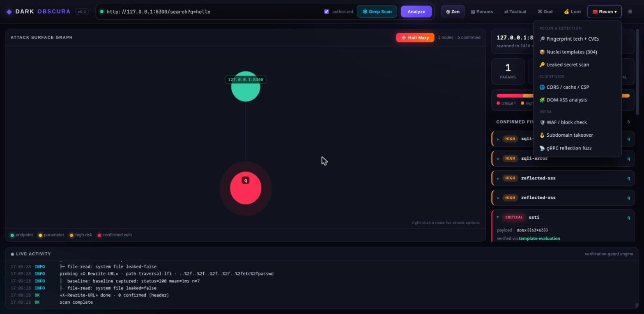Toggle endpoint legend filter

[22, 235]
